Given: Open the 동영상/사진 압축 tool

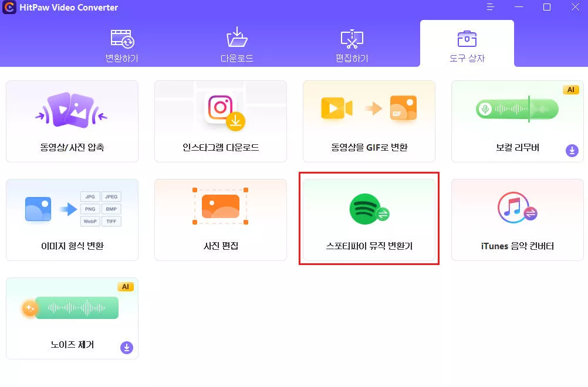Looking at the screenshot, I should [72, 121].
